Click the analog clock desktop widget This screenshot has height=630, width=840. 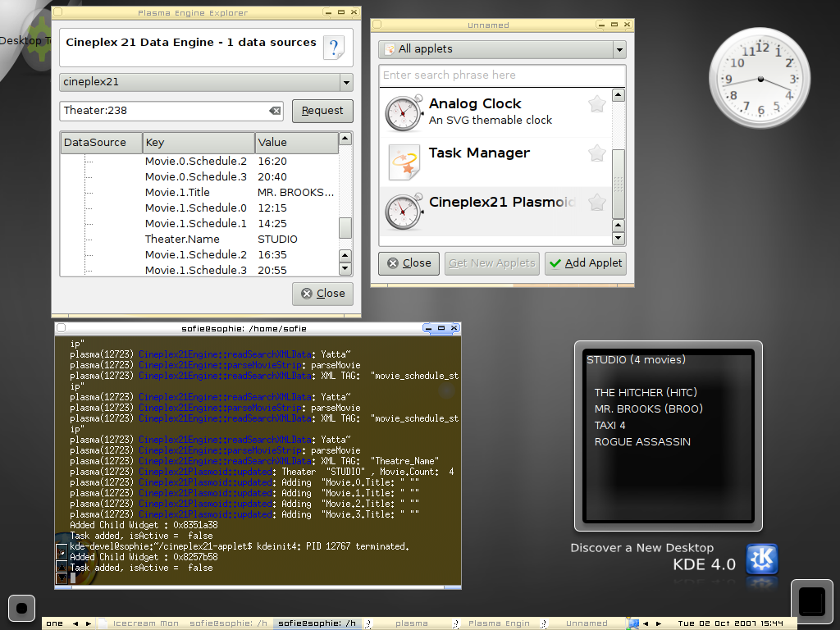759,78
